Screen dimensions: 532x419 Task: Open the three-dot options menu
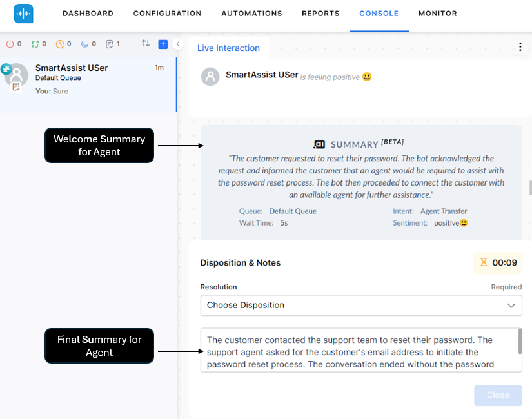[x=520, y=47]
